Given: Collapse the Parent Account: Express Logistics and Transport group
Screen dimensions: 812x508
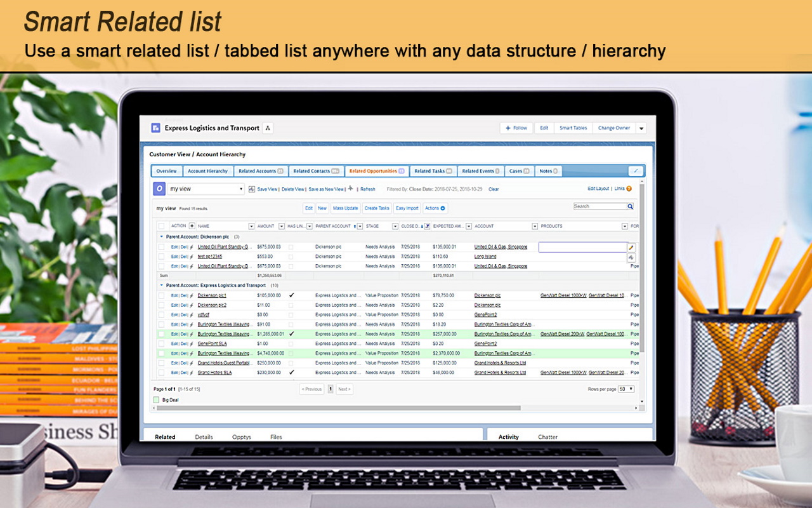Looking at the screenshot, I should coord(161,286).
